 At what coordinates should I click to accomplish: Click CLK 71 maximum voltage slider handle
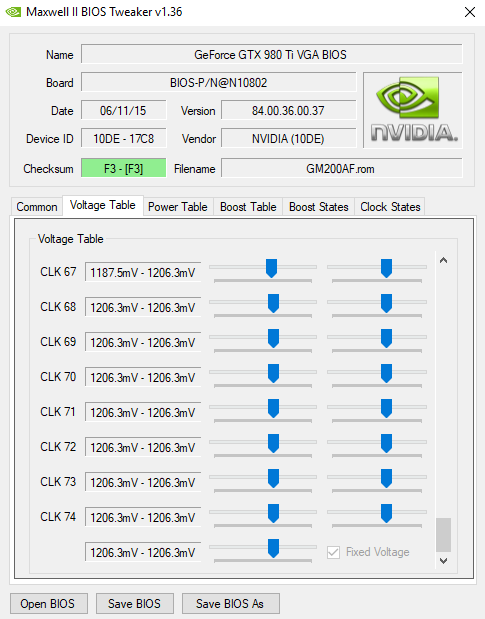tap(386, 408)
